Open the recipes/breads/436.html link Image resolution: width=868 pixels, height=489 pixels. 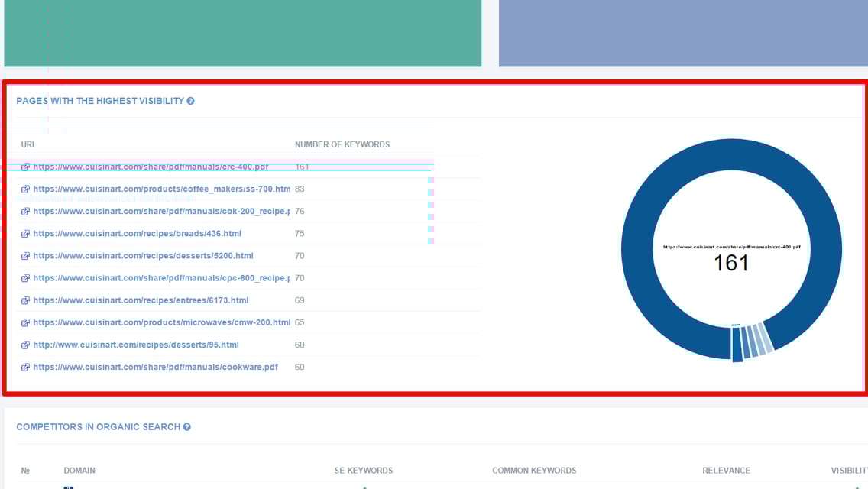pyautogui.click(x=138, y=233)
